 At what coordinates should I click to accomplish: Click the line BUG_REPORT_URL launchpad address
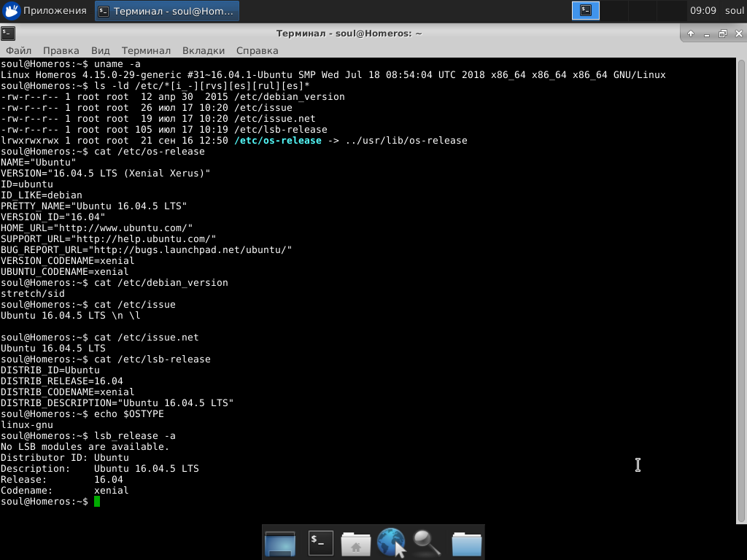click(146, 250)
